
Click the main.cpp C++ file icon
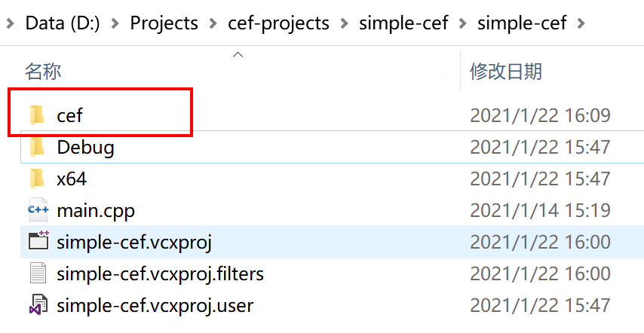click(38, 210)
